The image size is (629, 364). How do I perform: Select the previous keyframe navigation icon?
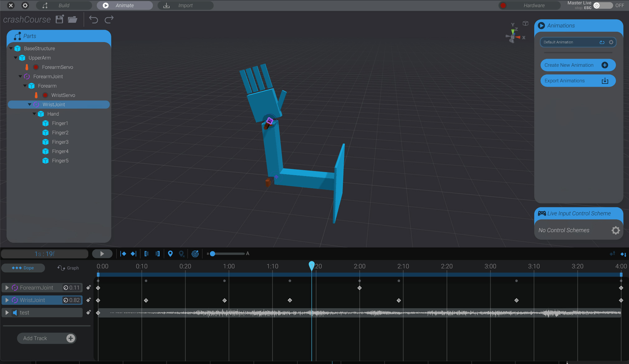(x=123, y=254)
